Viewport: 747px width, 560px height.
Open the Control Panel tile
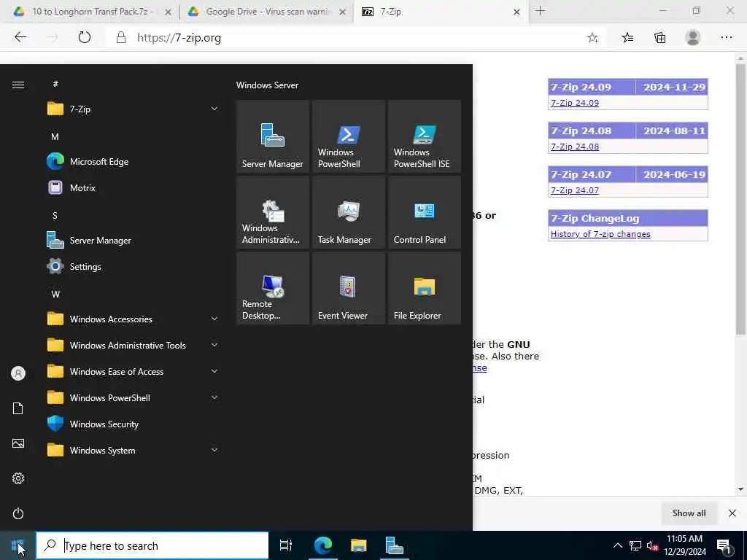click(424, 212)
